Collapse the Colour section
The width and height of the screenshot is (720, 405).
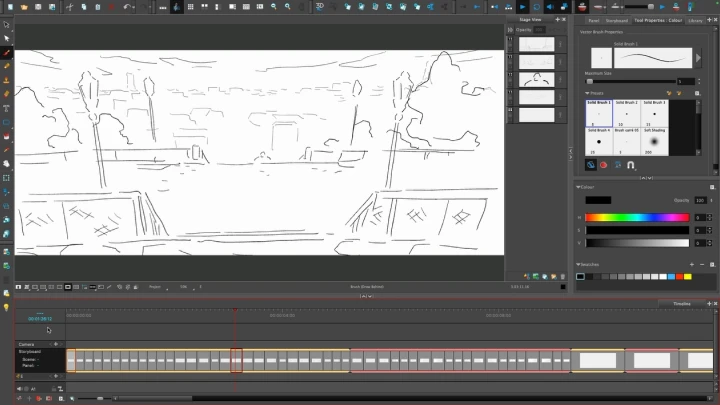click(x=579, y=186)
